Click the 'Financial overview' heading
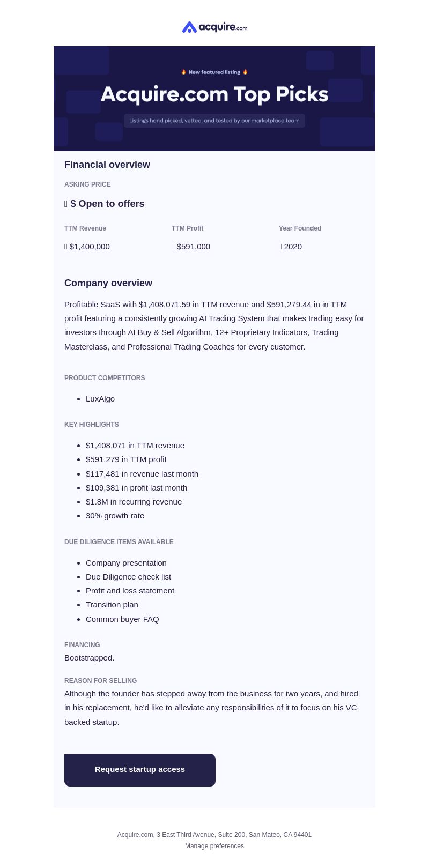This screenshot has width=429, height=868. (x=107, y=165)
